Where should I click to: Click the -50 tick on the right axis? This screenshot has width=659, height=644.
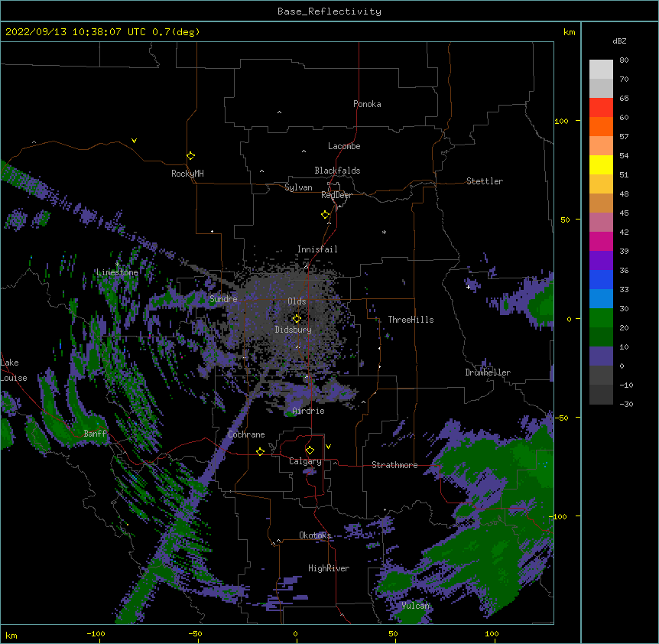[561, 418]
